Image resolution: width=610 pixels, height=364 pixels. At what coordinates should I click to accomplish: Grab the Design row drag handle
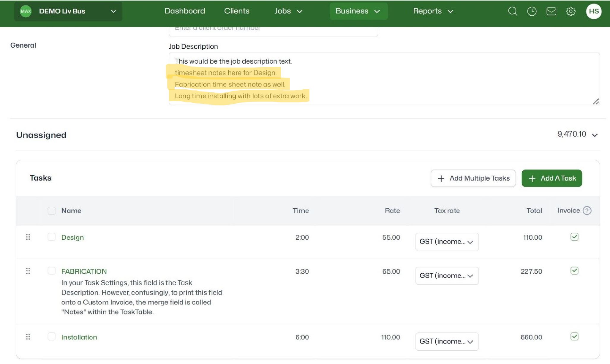pyautogui.click(x=28, y=237)
